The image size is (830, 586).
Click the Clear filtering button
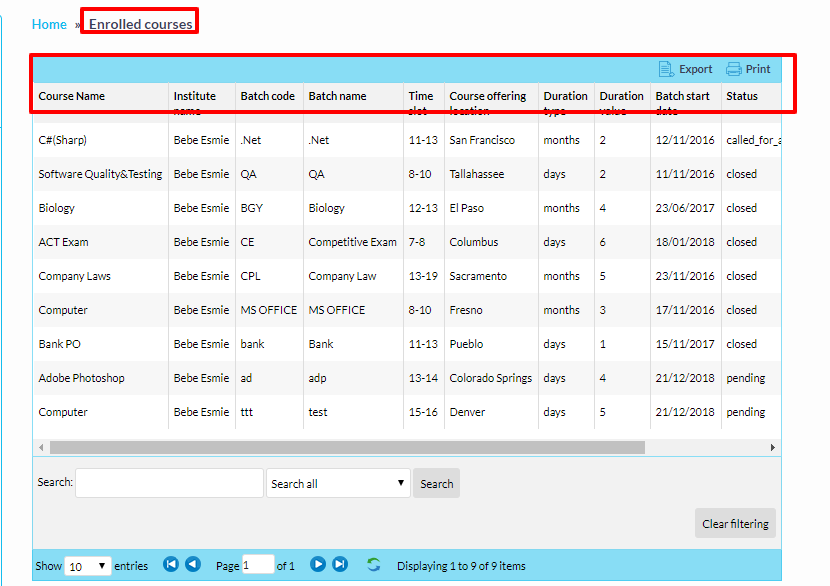click(x=735, y=524)
